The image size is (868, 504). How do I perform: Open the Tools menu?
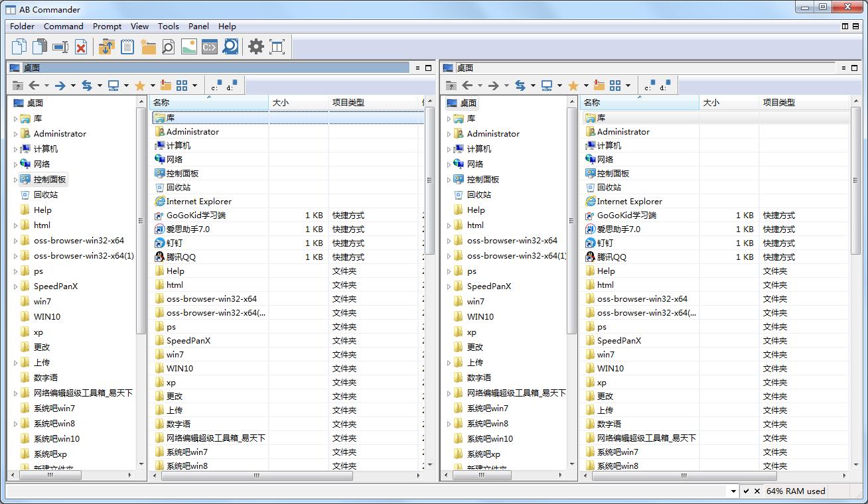pos(169,27)
